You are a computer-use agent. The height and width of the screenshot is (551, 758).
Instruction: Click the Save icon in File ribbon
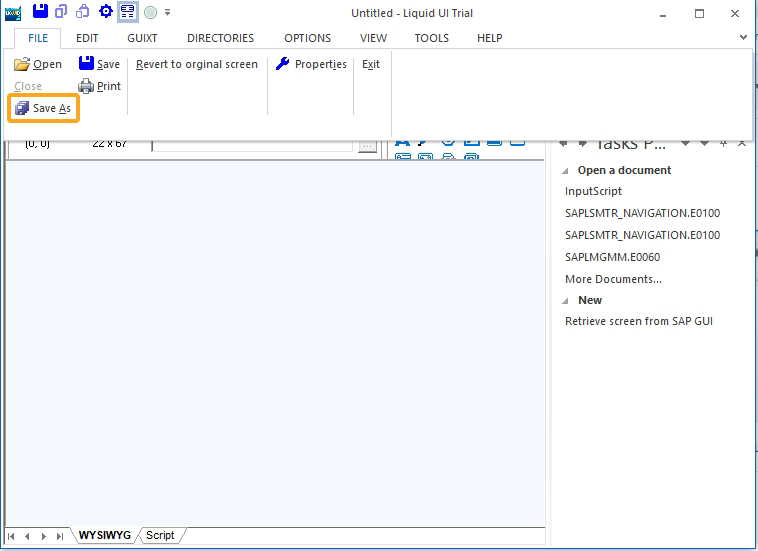tap(86, 64)
